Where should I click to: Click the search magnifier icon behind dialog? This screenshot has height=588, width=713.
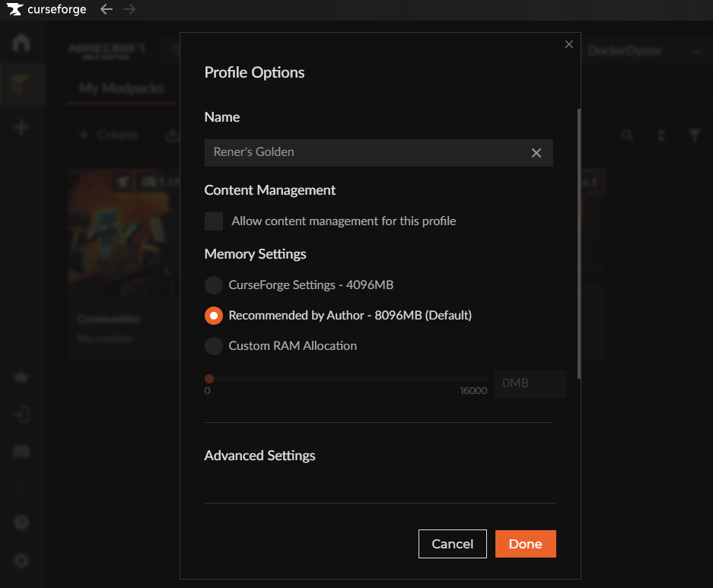point(628,135)
